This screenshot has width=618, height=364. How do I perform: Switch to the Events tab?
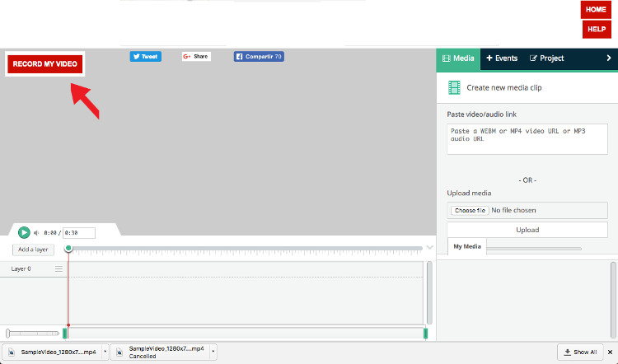(502, 58)
